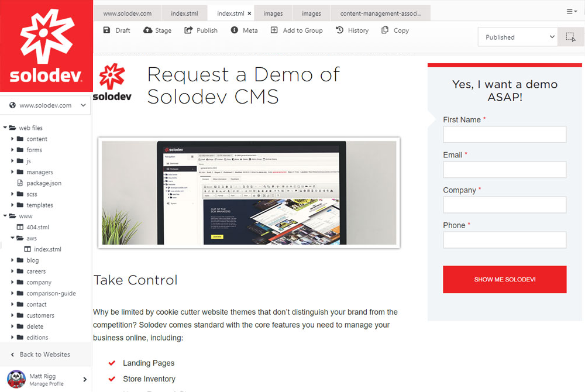Click the Solodev logo in sidebar
This screenshot has width=585, height=392.
46,46
